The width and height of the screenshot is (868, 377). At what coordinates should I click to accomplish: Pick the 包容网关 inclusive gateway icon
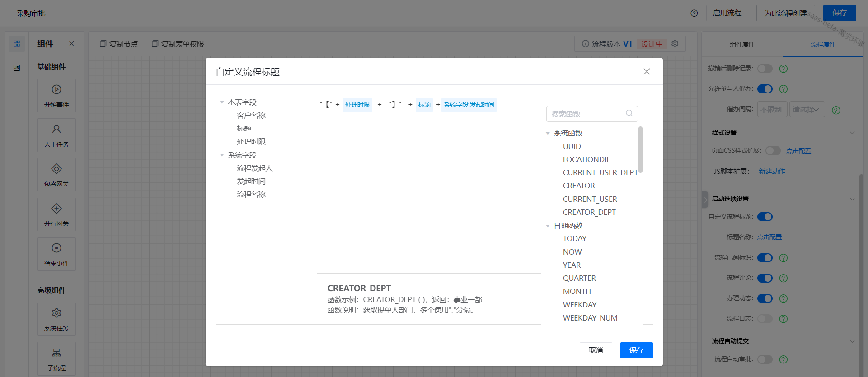[56, 169]
